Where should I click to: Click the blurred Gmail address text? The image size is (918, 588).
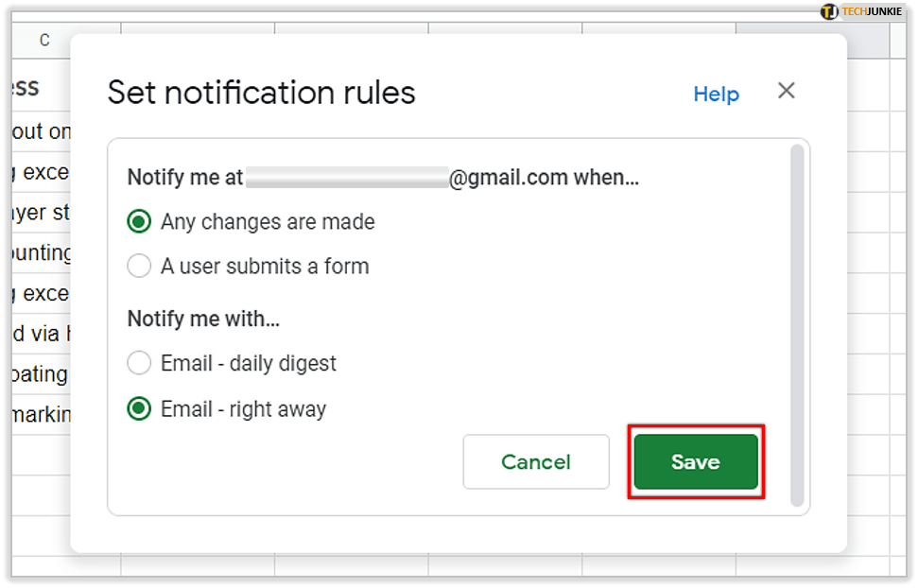[345, 178]
